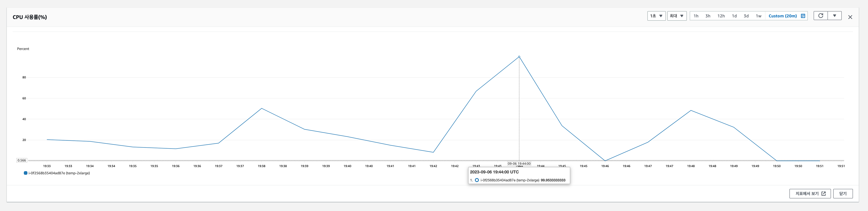Click the 0.566 y-axis value marker

(22, 161)
